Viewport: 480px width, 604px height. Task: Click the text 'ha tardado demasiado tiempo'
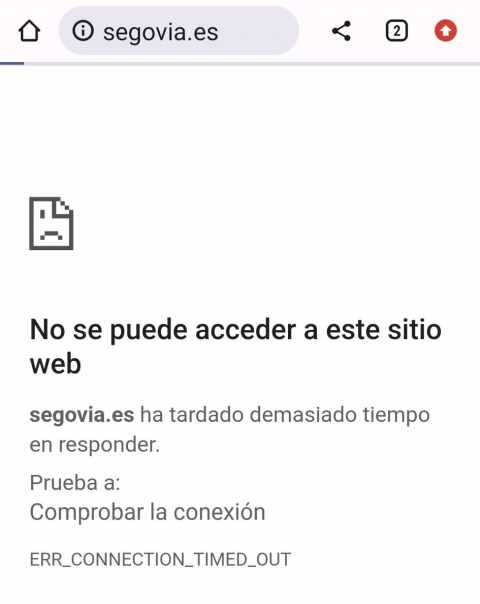click(x=285, y=415)
